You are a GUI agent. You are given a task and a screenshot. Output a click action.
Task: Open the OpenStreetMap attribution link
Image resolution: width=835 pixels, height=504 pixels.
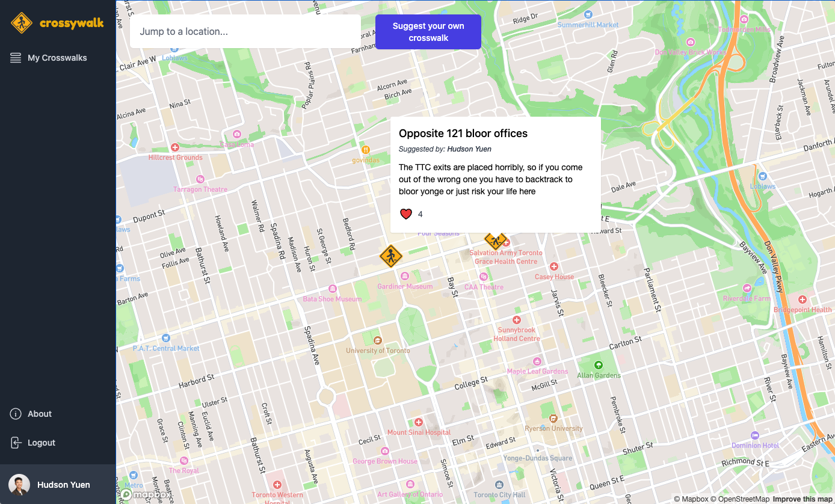point(743,499)
